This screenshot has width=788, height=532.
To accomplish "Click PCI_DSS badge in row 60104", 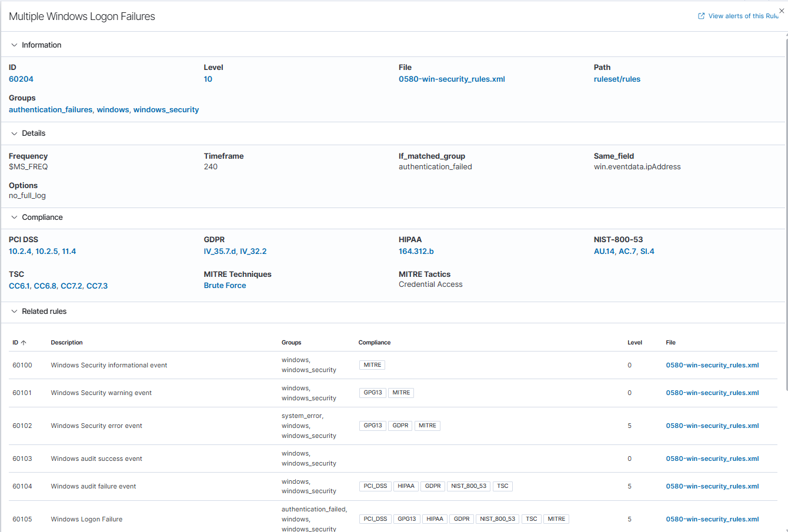I will [375, 486].
